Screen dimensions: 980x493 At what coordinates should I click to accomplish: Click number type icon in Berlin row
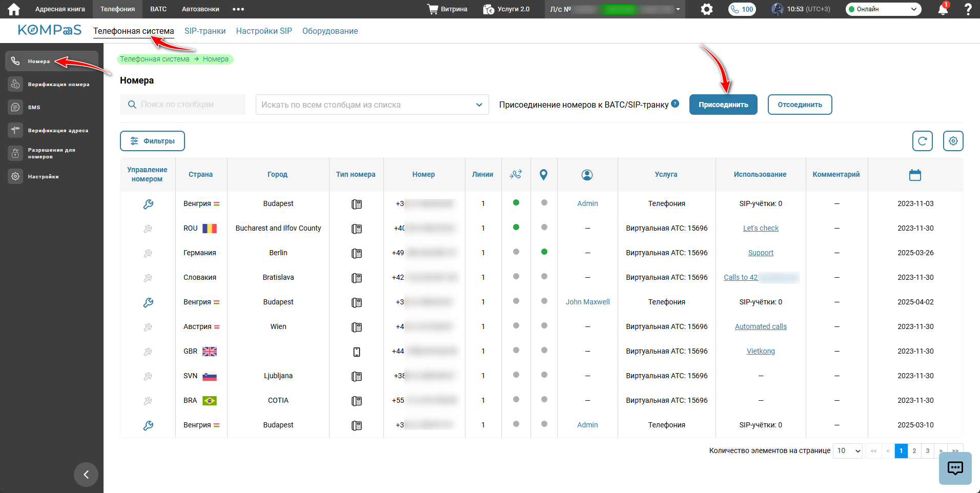pos(357,253)
